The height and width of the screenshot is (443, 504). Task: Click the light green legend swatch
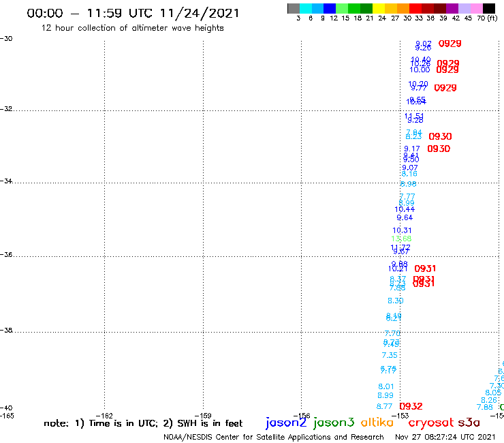coord(342,8)
